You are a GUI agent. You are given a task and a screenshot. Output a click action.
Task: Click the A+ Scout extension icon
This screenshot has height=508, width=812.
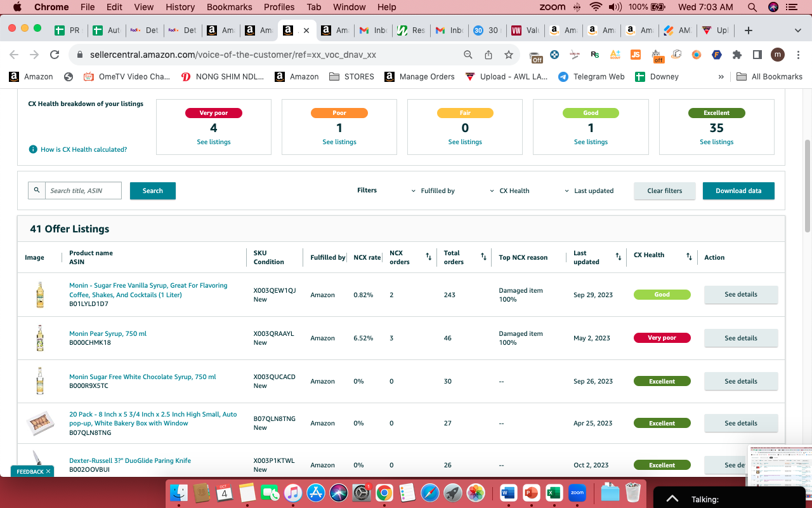click(615, 55)
